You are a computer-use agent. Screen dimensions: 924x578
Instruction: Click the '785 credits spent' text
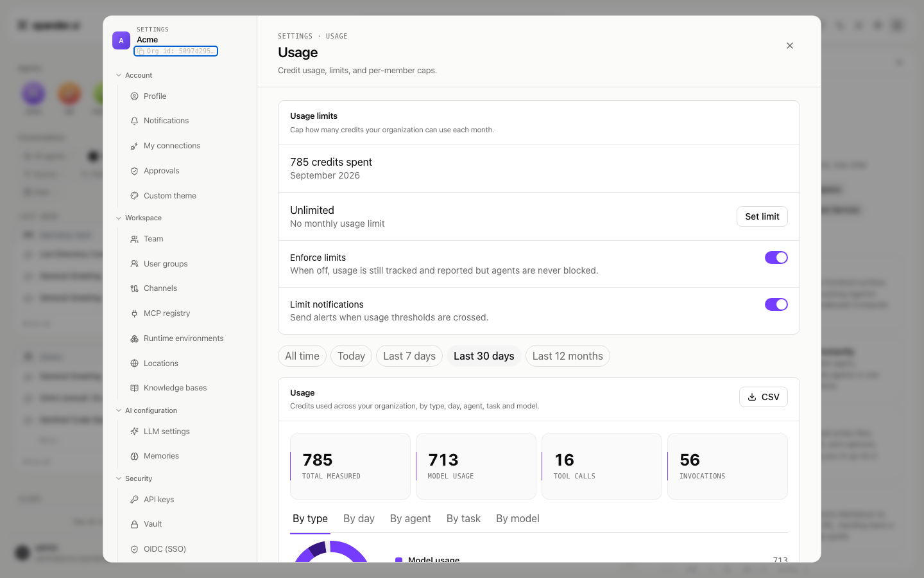point(331,162)
